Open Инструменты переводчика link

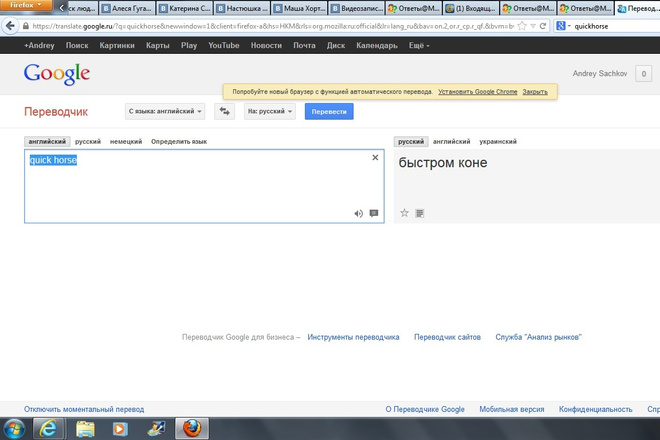tap(353, 337)
